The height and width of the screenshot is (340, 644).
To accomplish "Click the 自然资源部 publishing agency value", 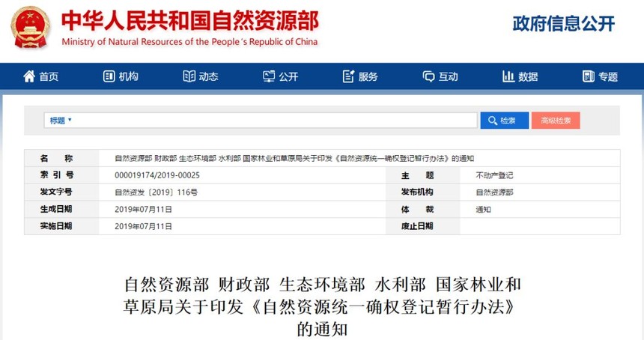I will pyautogui.click(x=494, y=192).
